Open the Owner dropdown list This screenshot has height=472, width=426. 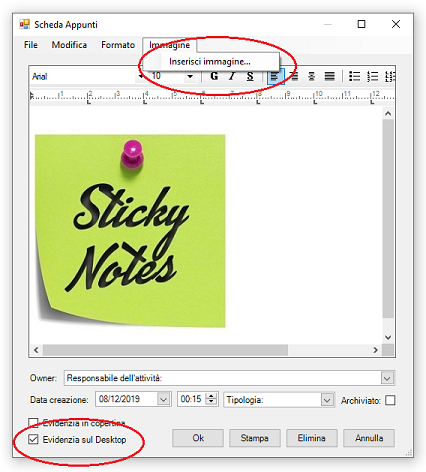[x=387, y=378]
